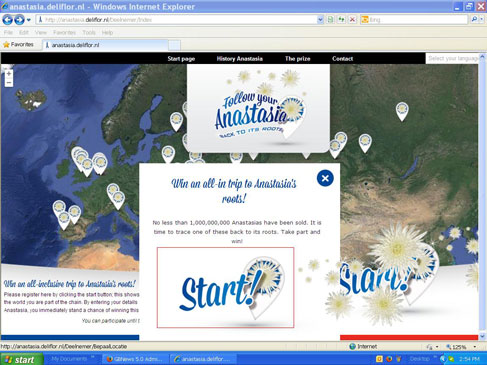Image resolution: width=487 pixels, height=365 pixels.
Task: Click the red Stop loading icon
Action: pos(352,20)
